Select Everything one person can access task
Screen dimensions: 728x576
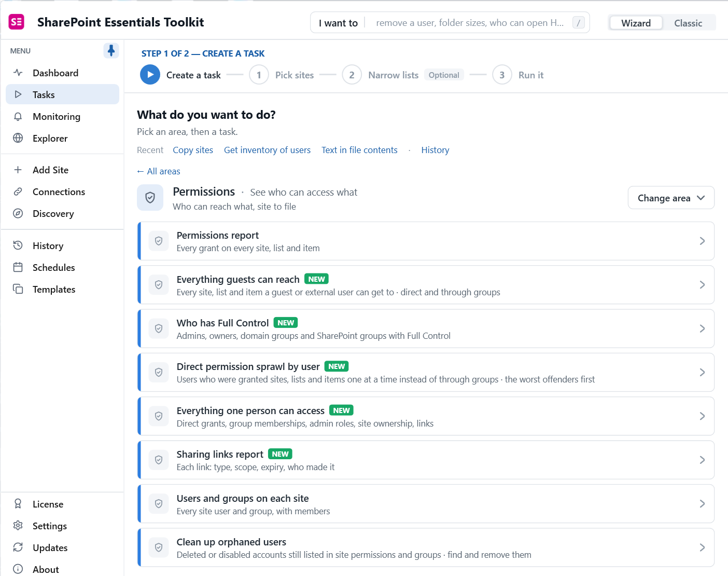pyautogui.click(x=426, y=416)
